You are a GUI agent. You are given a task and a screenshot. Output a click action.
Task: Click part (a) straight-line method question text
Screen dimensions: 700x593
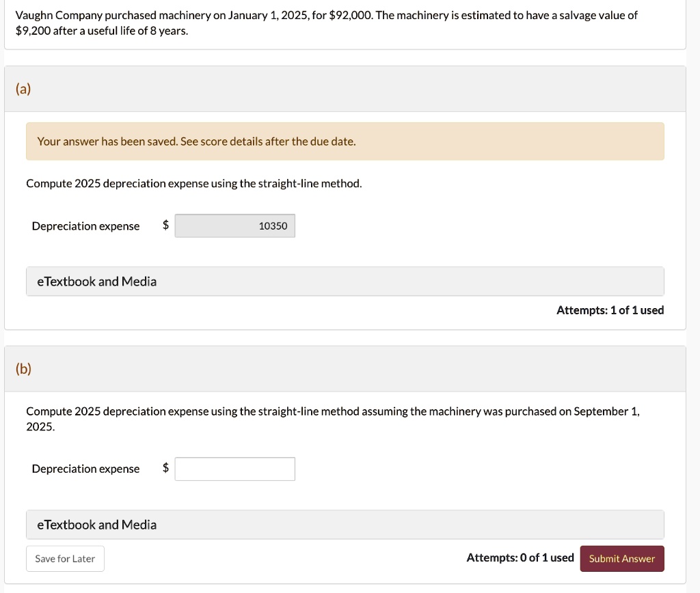(193, 184)
